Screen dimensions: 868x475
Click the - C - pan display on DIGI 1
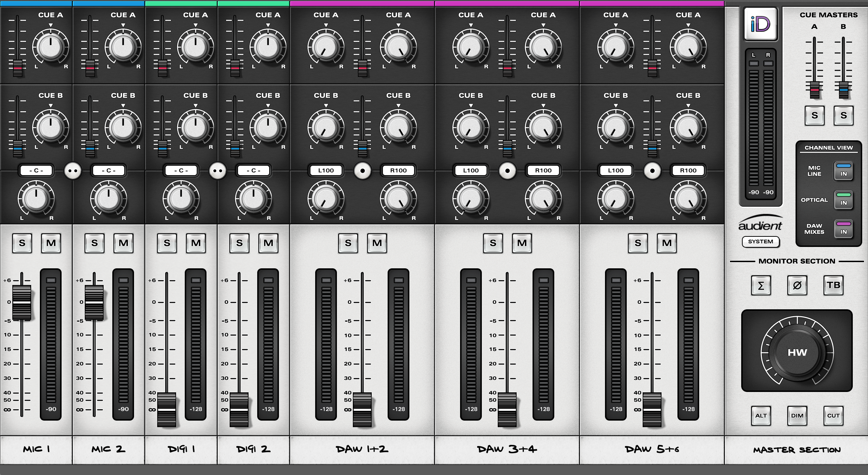pos(181,170)
